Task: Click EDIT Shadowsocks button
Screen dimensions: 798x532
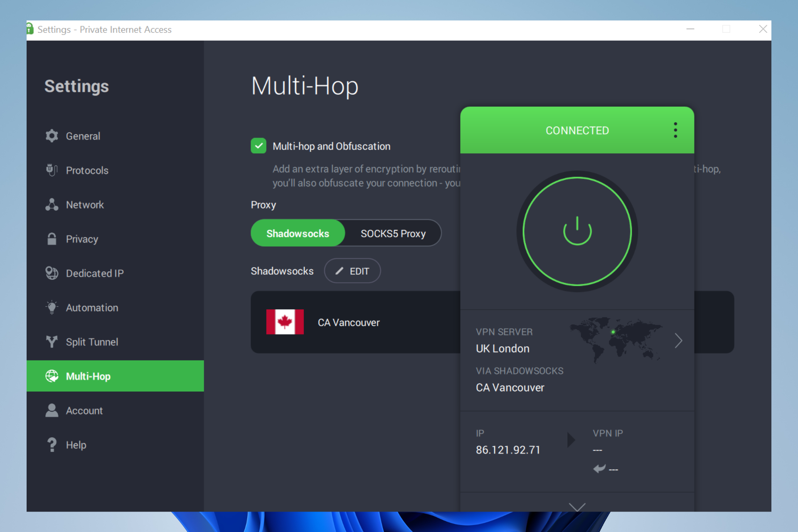Action: 352,271
